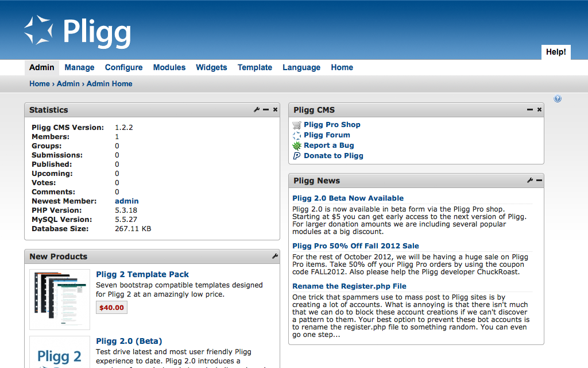Click the Pligg 2 Template Pack thumbnail
Viewport: 588px width, 368px height.
point(59,299)
